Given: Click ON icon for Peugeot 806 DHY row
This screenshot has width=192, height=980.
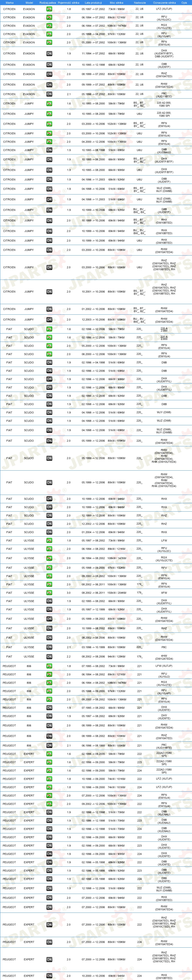Looking at the screenshot, I should [49, 716].
